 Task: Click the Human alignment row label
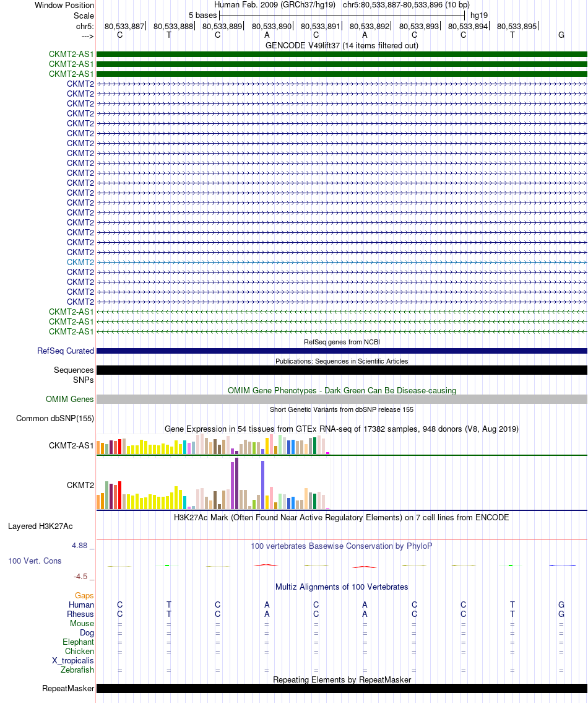click(x=81, y=605)
